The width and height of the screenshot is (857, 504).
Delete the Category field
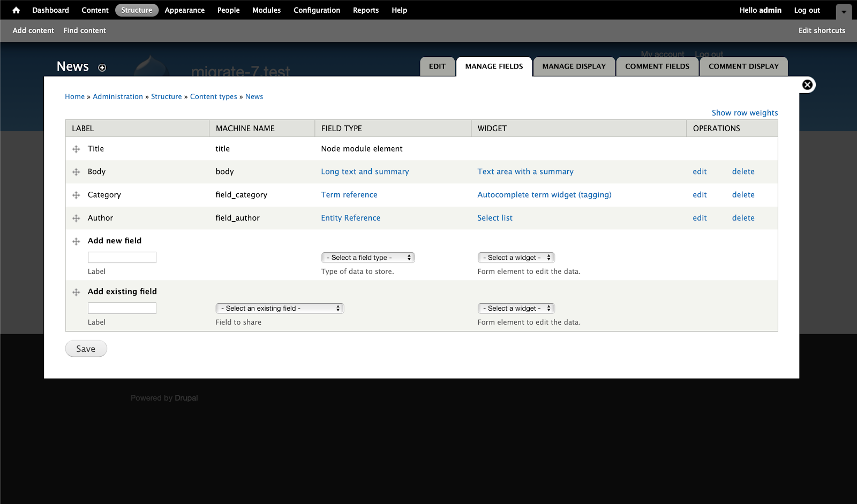pos(743,194)
